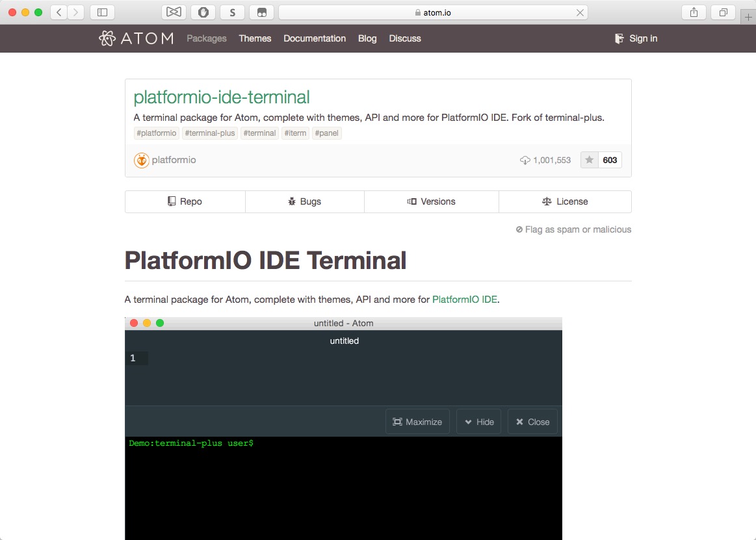Go forward with Safari's forward arrow
Image resolution: width=756 pixels, height=540 pixels.
tap(75, 12)
